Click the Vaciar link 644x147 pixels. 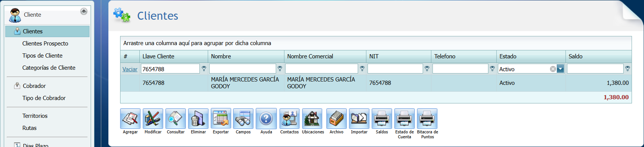tap(130, 69)
